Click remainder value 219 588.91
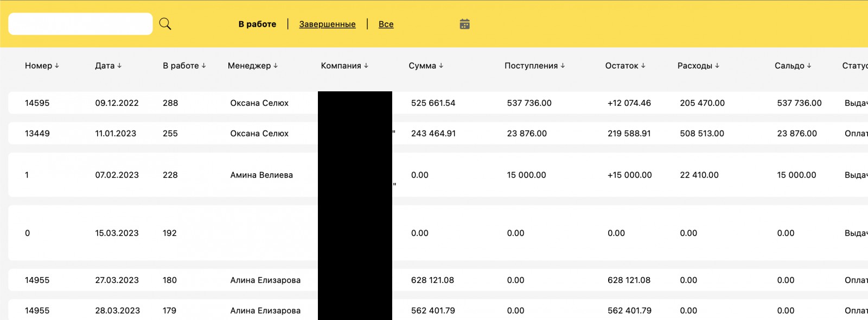This screenshot has height=320, width=868. click(629, 133)
